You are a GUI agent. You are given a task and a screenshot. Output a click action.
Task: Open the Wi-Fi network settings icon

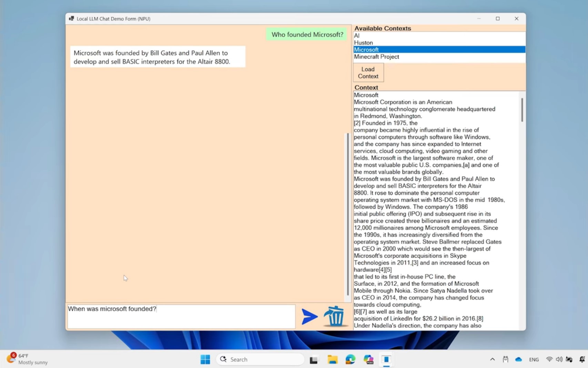pos(549,359)
